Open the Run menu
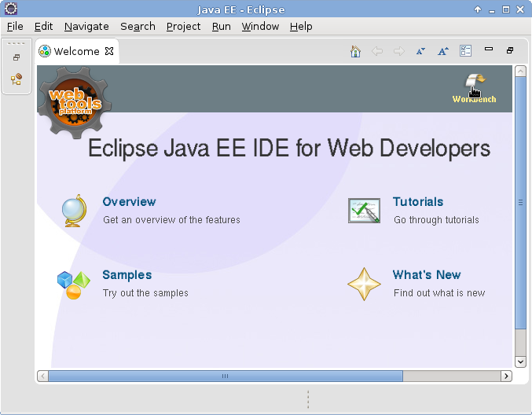Screen dimensions: 532x415 [x=222, y=27]
